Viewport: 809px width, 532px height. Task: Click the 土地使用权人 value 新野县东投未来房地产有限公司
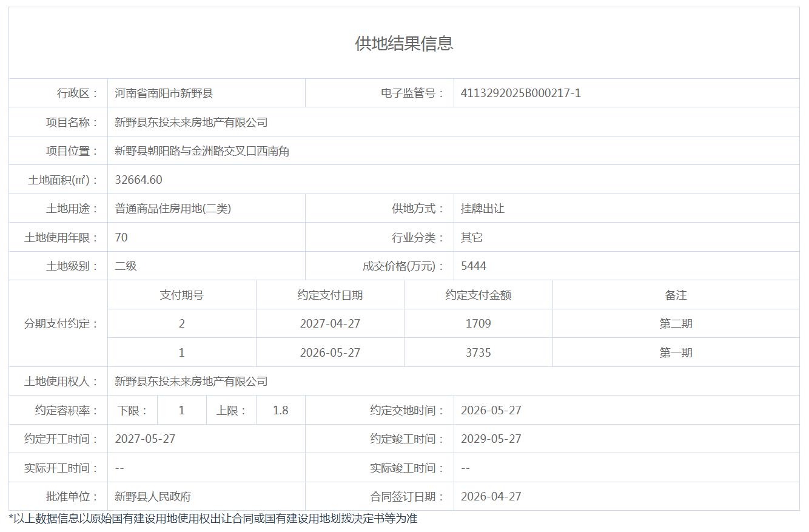pos(191,382)
